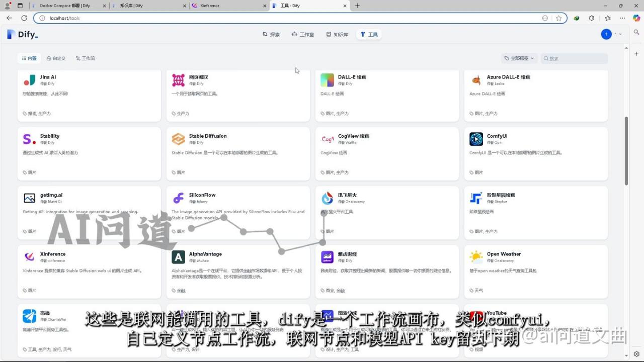This screenshot has height=362, width=644.
Task: Click the Xinference tool icon
Action: coord(29,257)
